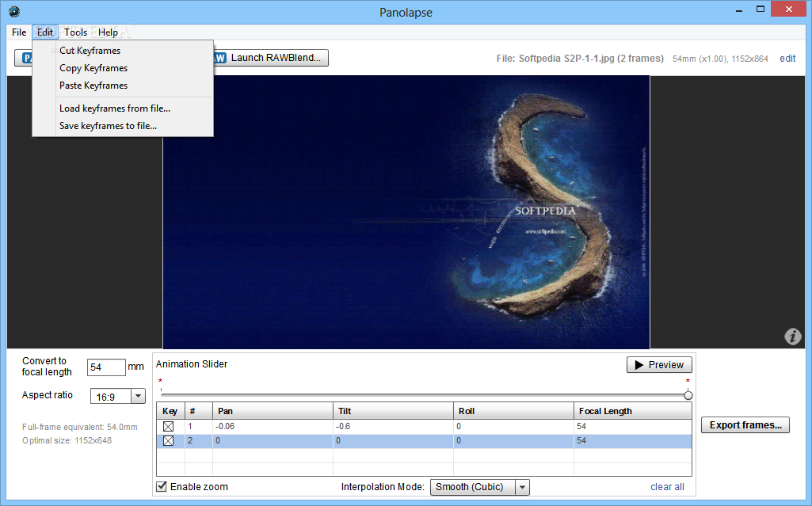
Task: Click the Animation Slider handle
Action: coord(688,395)
